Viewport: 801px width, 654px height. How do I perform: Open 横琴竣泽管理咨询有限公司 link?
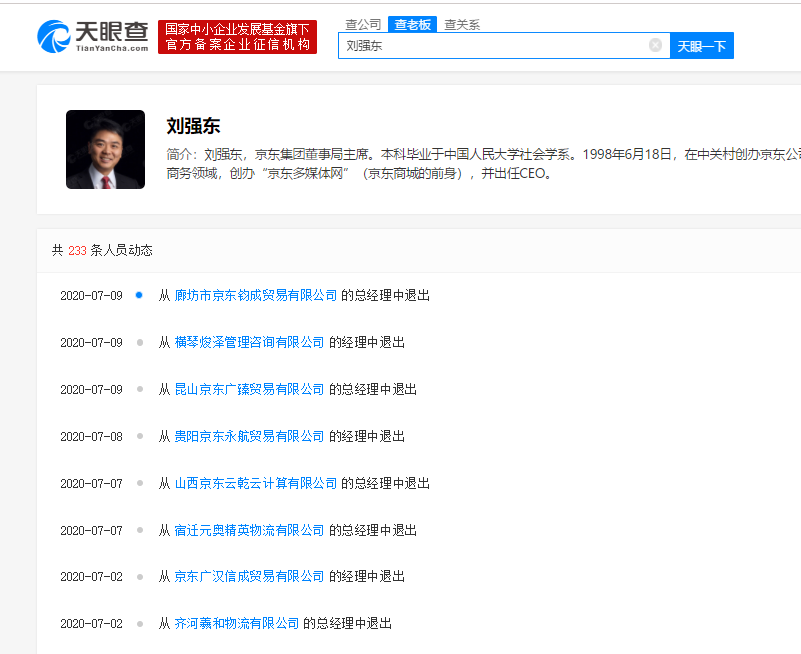[249, 342]
